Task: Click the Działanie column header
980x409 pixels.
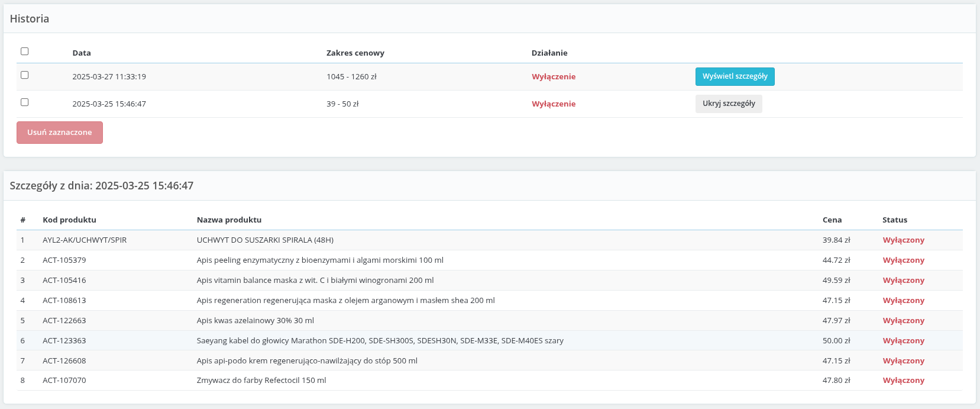Action: click(x=549, y=53)
